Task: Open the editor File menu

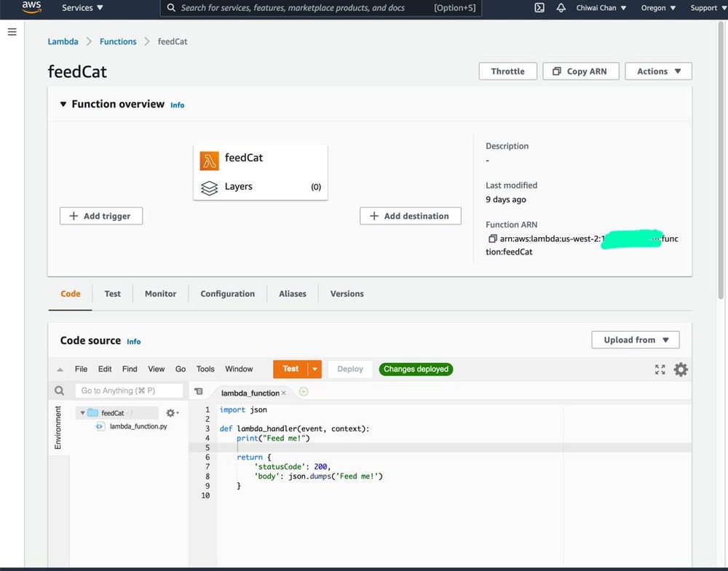Action: [81, 369]
